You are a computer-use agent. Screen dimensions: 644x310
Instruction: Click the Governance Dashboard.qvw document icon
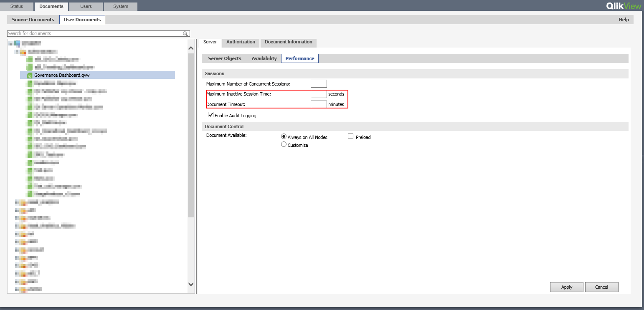(30, 76)
